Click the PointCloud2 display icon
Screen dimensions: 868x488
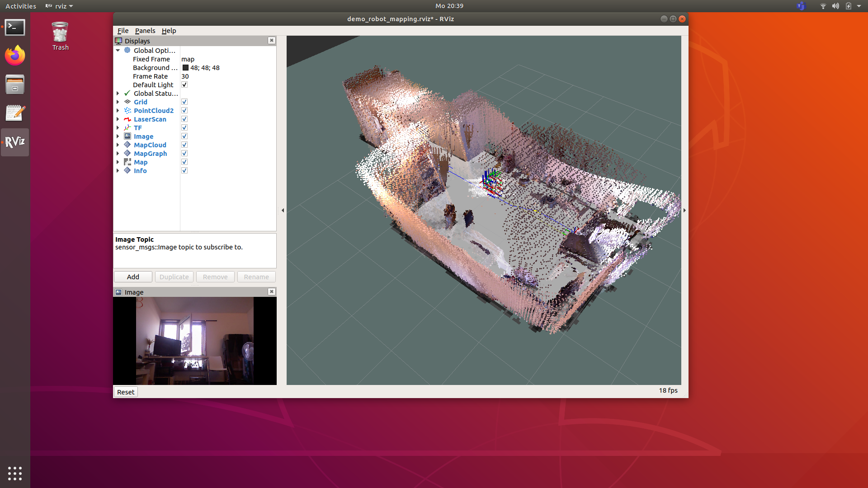127,111
